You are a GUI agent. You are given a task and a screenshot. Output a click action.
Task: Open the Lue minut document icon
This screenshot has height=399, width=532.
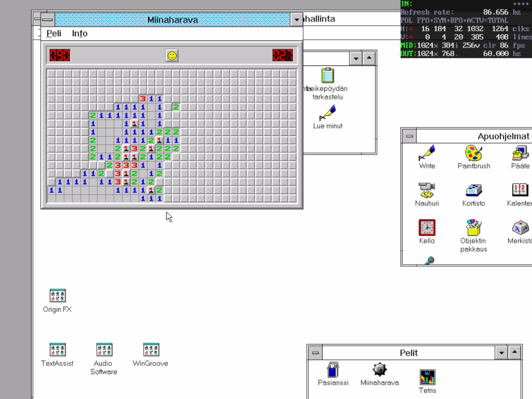click(x=328, y=113)
